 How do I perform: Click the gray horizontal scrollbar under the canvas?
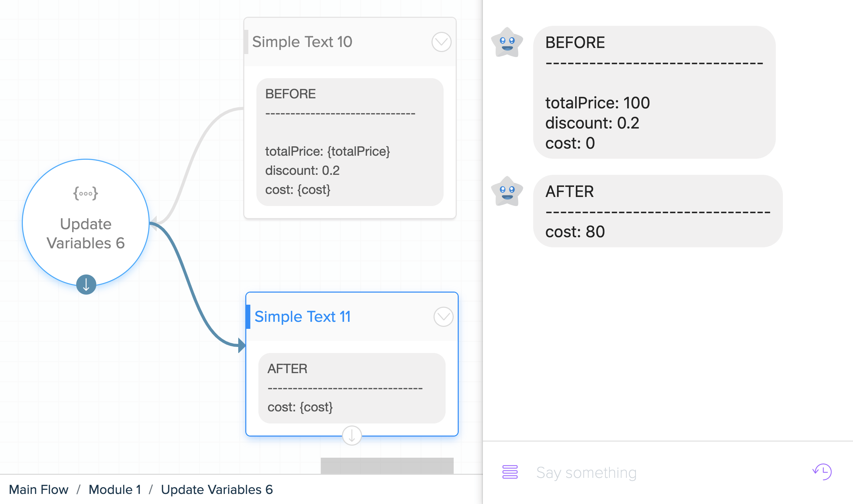(x=387, y=466)
